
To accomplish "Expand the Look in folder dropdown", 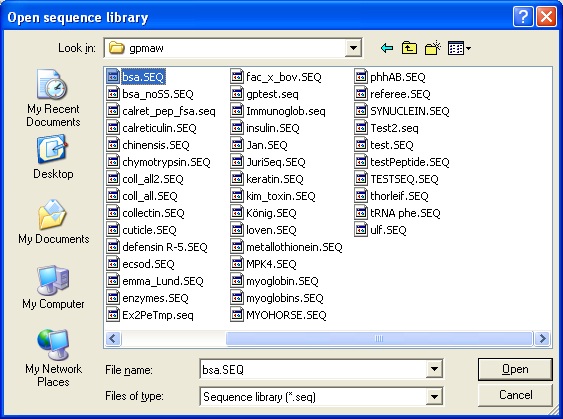I will coord(353,48).
